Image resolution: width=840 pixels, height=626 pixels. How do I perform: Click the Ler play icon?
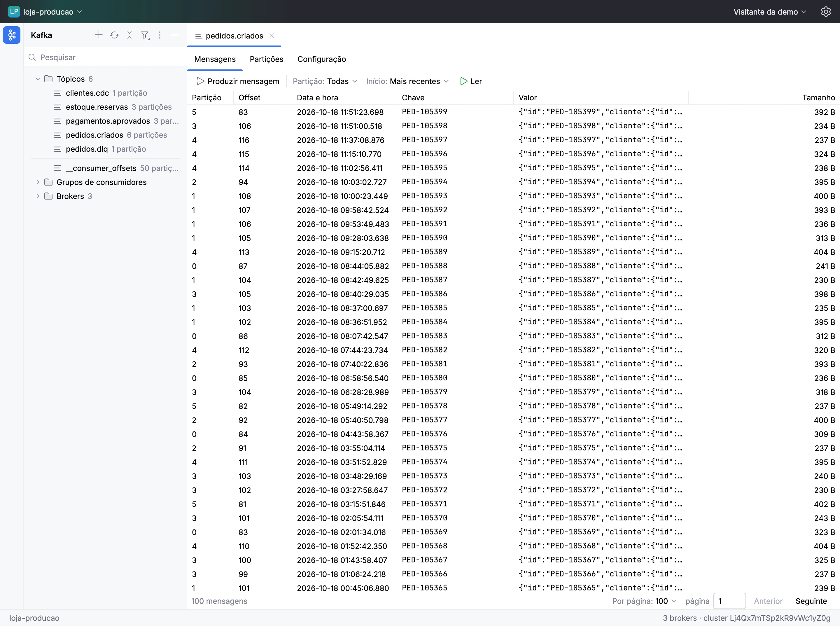pyautogui.click(x=464, y=81)
